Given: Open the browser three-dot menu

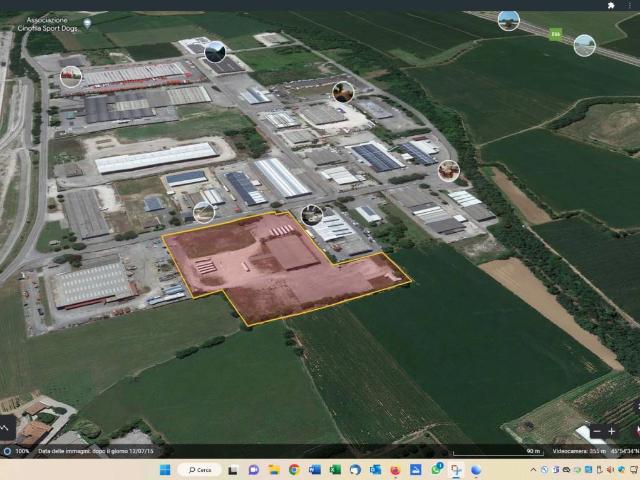Looking at the screenshot, I should point(632,5).
